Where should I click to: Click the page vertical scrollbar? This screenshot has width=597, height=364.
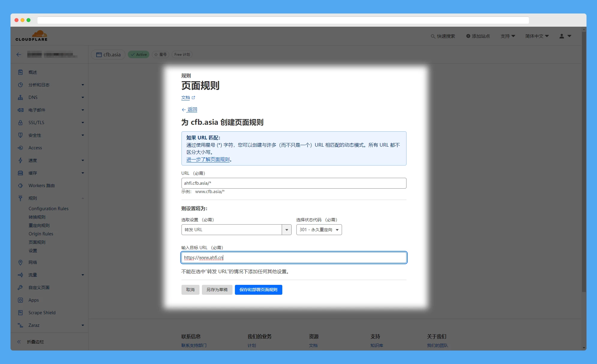pyautogui.click(x=584, y=162)
